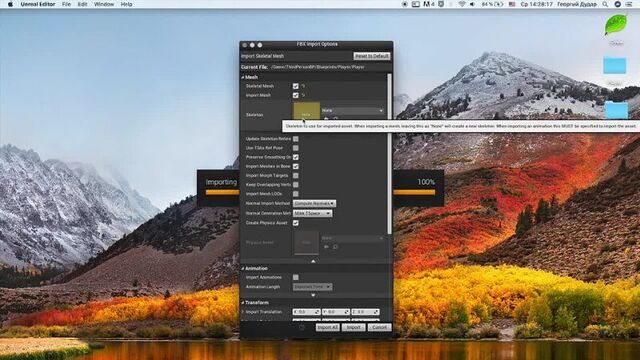Viewport: 640px width, 360px height.
Task: Toggle the Skeletal Mesh checkbox
Action: tap(296, 86)
